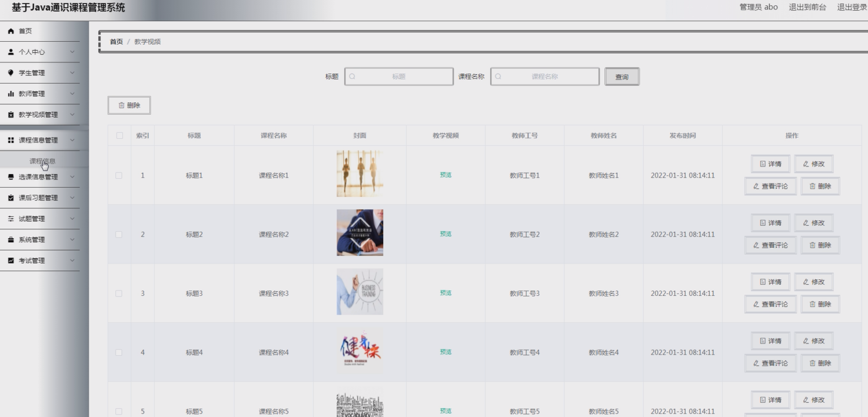Image resolution: width=868 pixels, height=417 pixels.
Task: Click the bar-chart icon beside 教师管理
Action: point(11,94)
